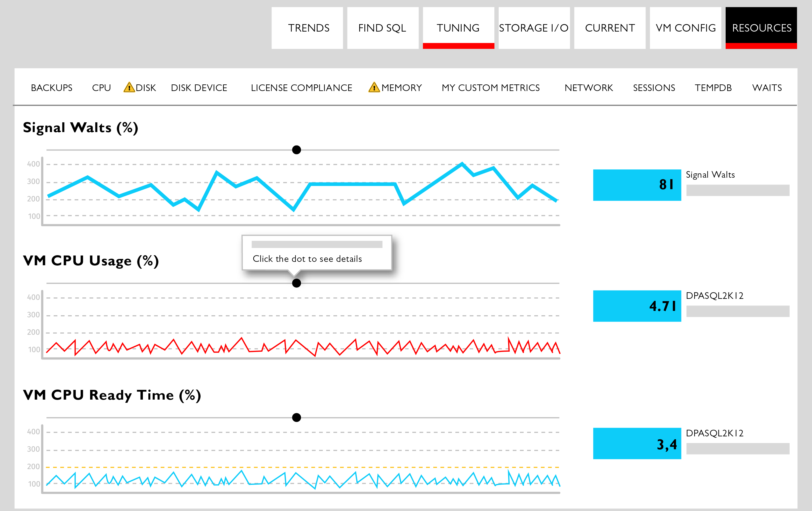Image resolution: width=812 pixels, height=511 pixels.
Task: Open the STORAGE I/O tab
Action: coord(534,28)
